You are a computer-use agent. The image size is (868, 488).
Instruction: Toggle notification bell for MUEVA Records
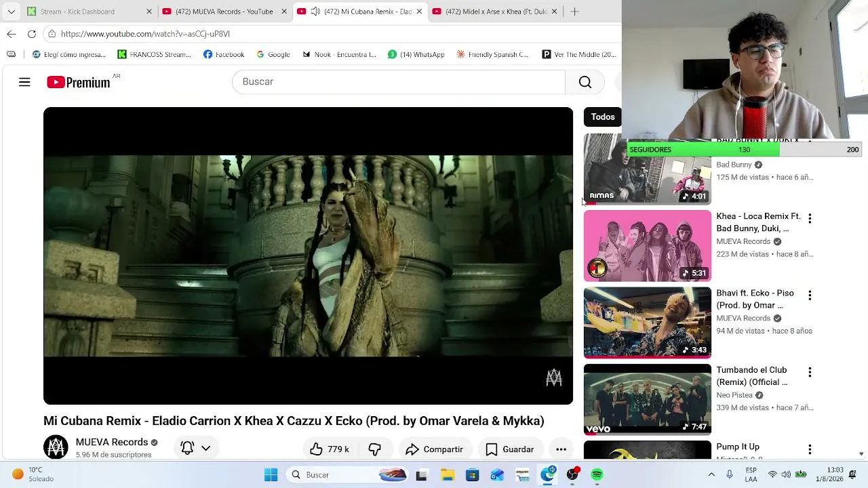pos(187,448)
